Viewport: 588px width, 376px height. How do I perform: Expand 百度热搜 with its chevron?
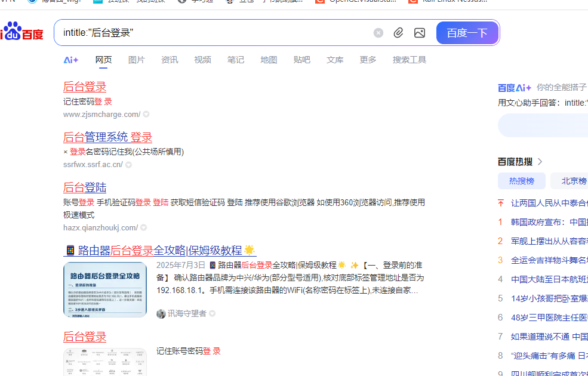[x=540, y=162]
